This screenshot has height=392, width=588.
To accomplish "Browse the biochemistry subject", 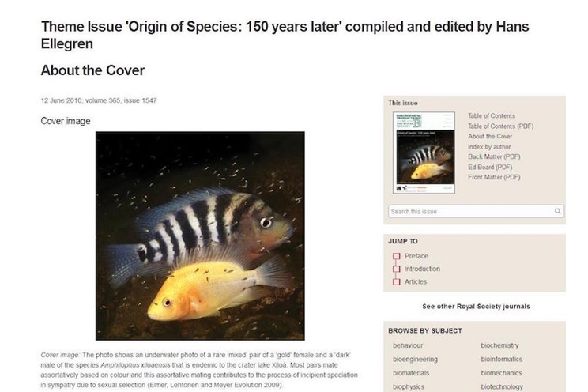I will (x=501, y=345).
